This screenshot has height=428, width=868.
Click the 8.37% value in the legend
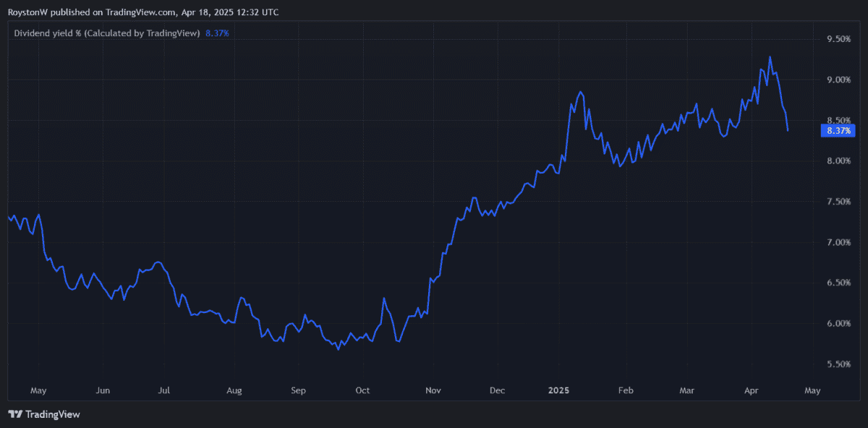pos(217,33)
